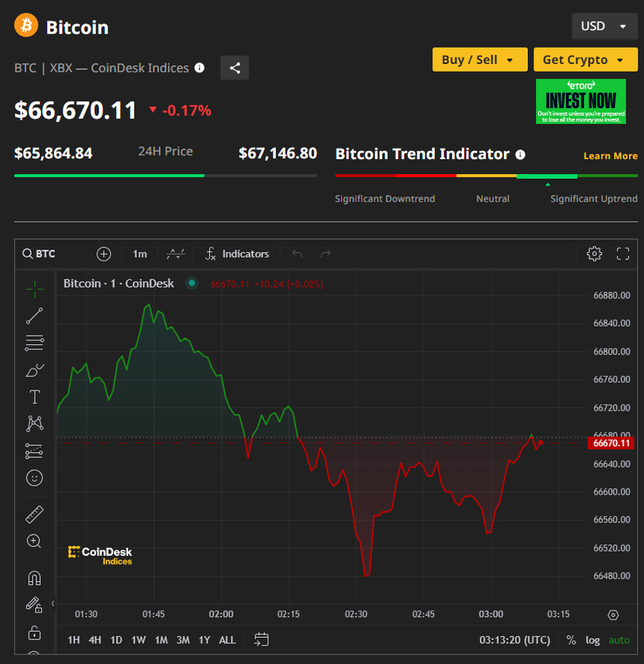Enter fullscreen chart mode
The height and width of the screenshot is (664, 644).
623,254
